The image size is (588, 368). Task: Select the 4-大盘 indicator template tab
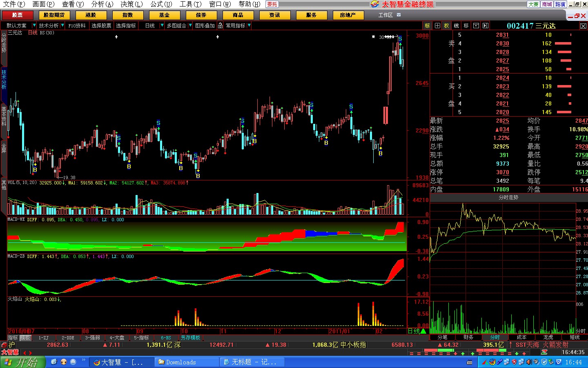(x=117, y=338)
